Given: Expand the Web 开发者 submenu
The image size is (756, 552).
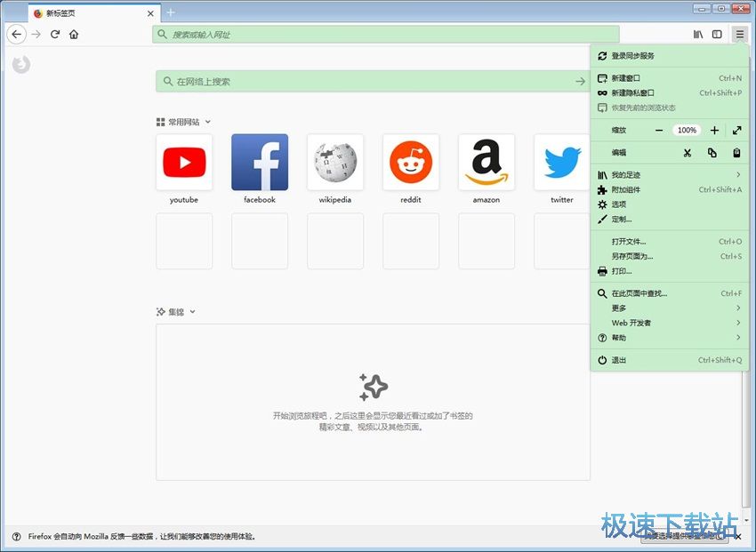Looking at the screenshot, I should 670,323.
